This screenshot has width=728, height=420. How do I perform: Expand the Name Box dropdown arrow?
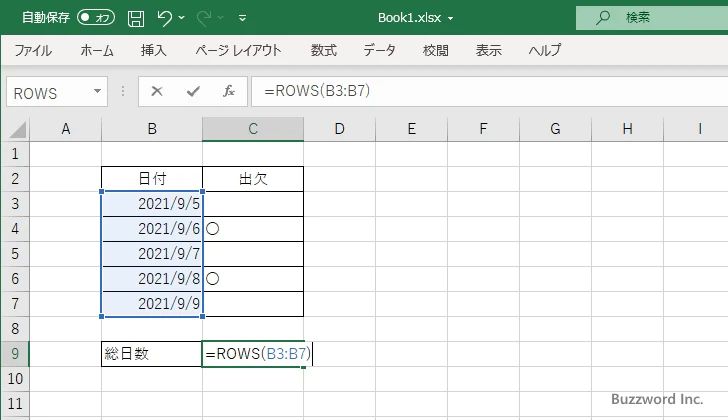pyautogui.click(x=98, y=91)
